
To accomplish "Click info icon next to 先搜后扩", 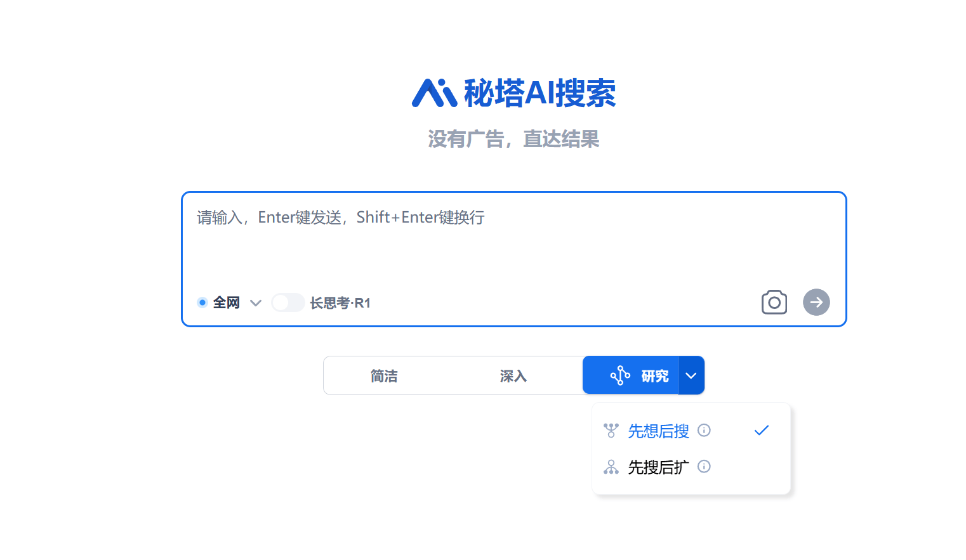I will click(704, 467).
